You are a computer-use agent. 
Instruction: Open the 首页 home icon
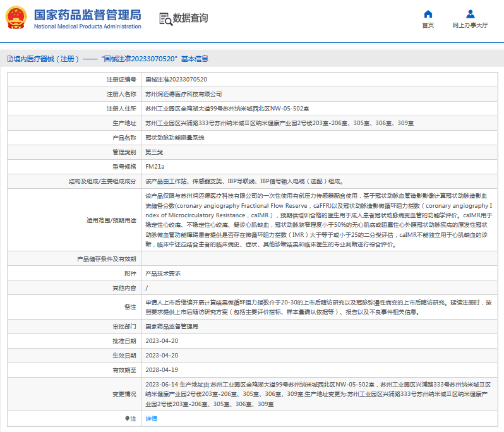pos(428,14)
